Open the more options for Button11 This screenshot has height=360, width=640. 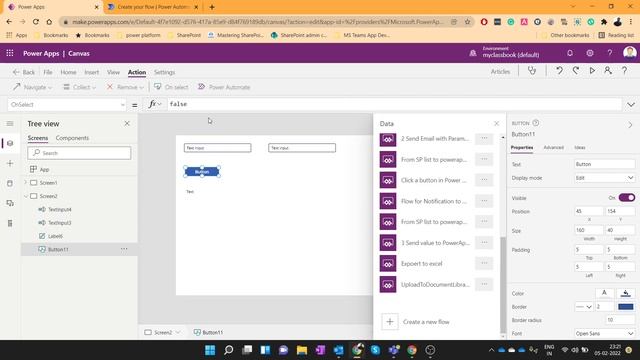coord(124,249)
